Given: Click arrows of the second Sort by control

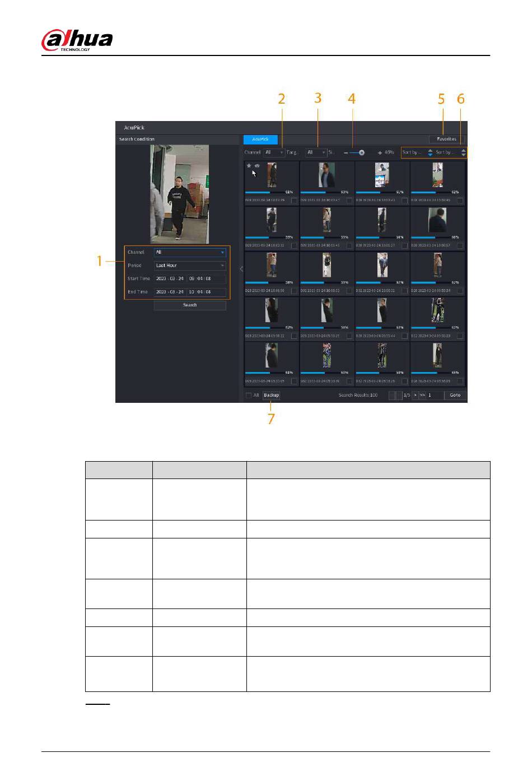Looking at the screenshot, I should click(463, 152).
